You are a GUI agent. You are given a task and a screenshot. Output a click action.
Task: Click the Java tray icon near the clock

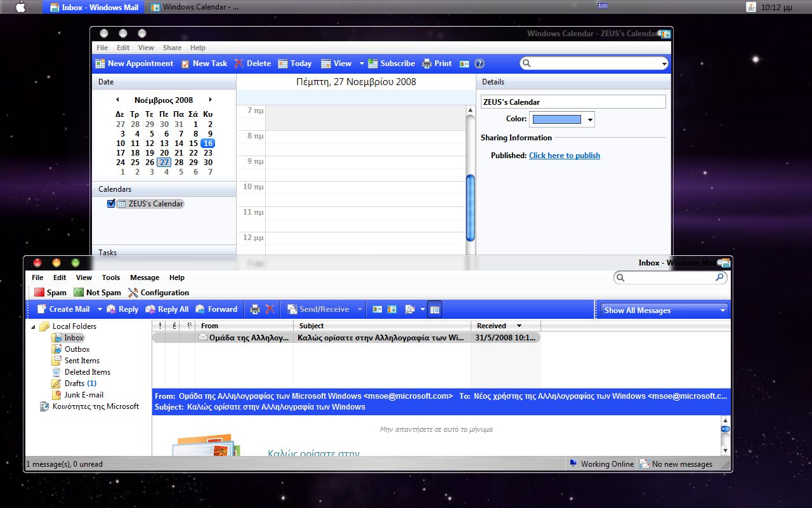click(x=751, y=7)
